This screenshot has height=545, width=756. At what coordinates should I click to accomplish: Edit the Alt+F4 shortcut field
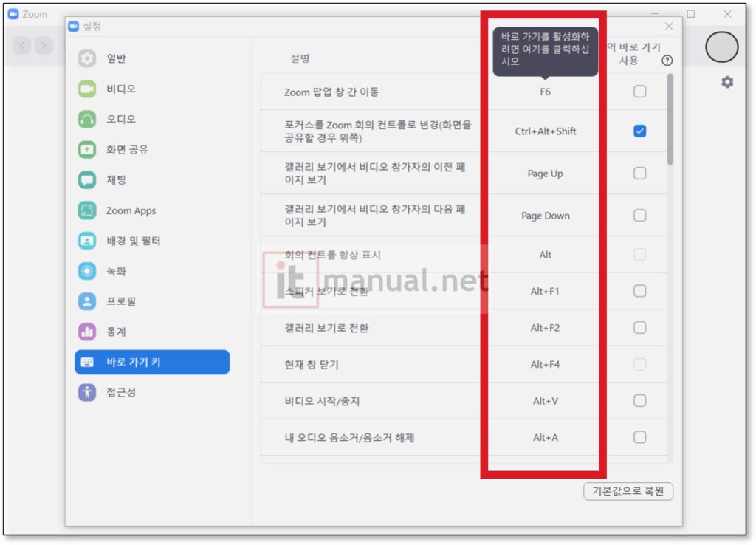(x=545, y=365)
